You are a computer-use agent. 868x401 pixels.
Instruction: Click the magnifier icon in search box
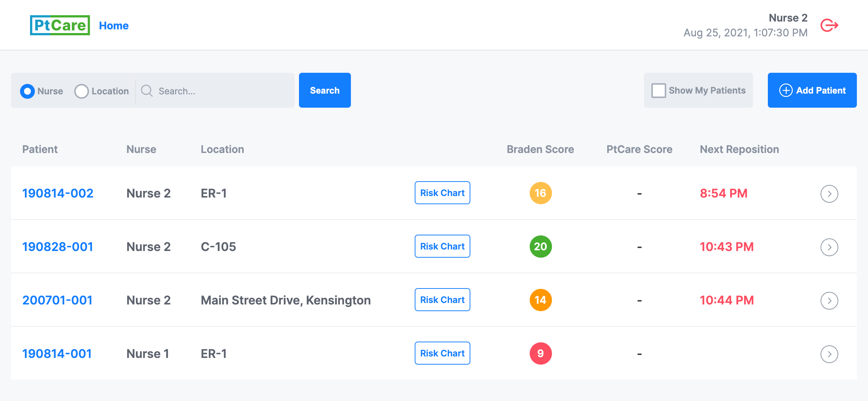click(147, 91)
